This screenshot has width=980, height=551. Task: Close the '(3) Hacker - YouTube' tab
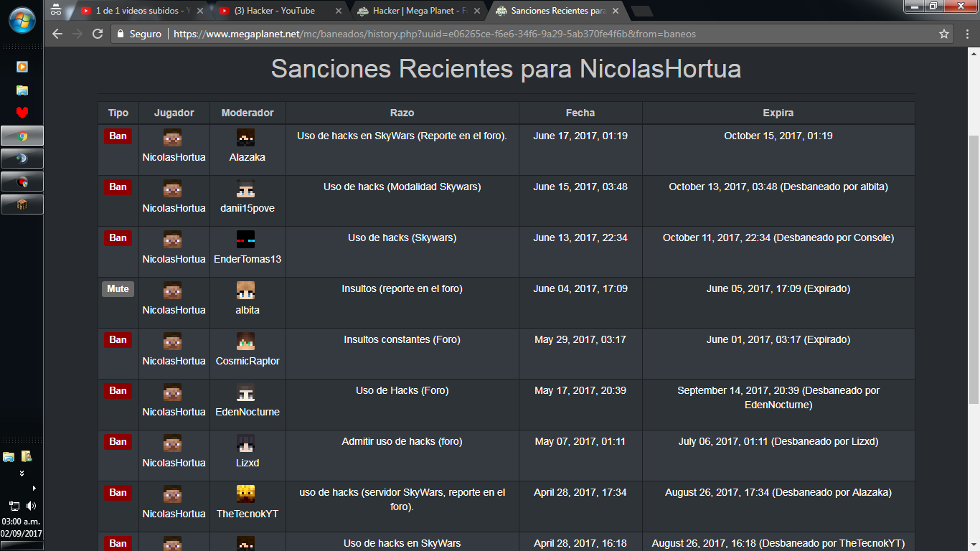coord(338,11)
